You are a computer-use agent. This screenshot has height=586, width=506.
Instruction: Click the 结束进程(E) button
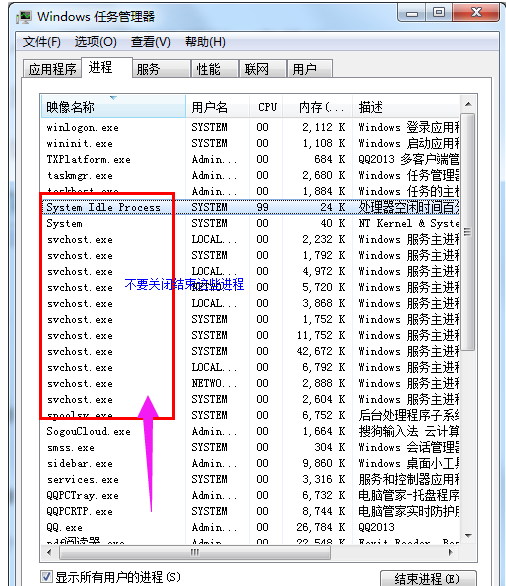pyautogui.click(x=428, y=578)
